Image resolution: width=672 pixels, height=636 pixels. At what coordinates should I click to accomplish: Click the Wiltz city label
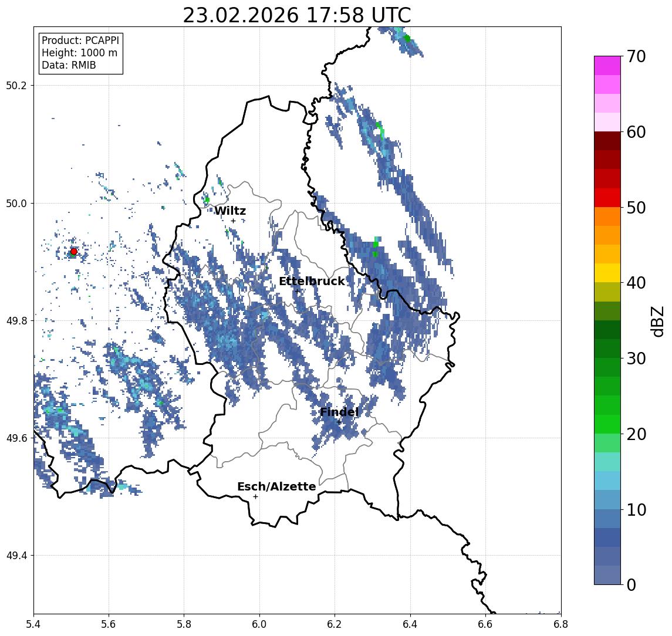(230, 211)
